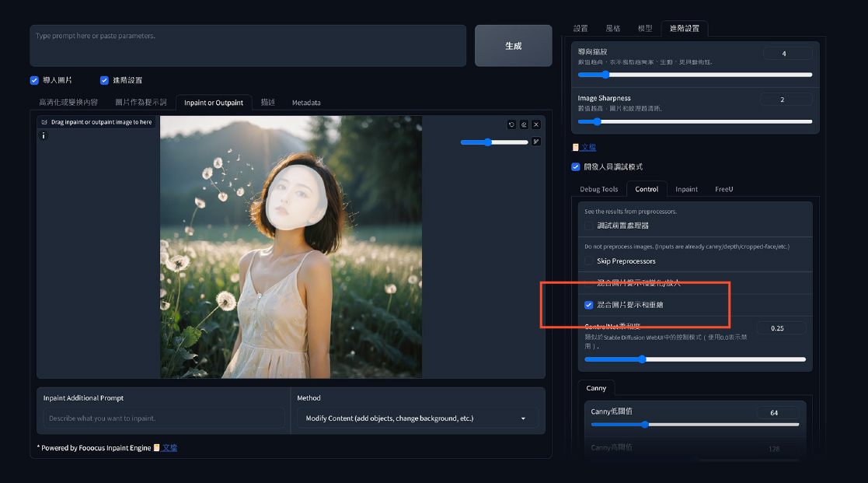Click the 生成 generate button
The height and width of the screenshot is (483, 868).
click(513, 46)
